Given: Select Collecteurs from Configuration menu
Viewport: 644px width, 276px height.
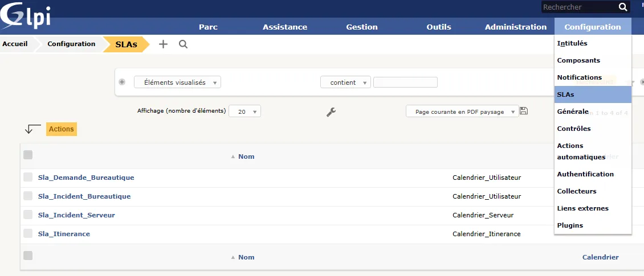Looking at the screenshot, I should tap(593, 191).
